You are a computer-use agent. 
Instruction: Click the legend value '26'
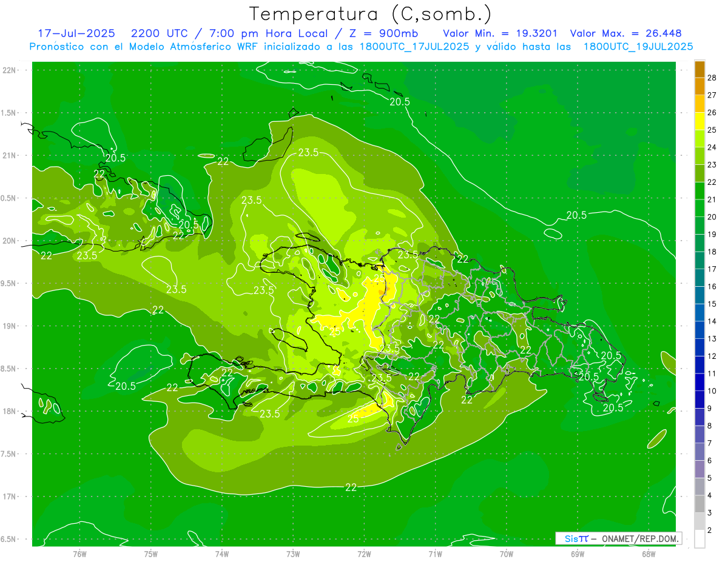712,113
